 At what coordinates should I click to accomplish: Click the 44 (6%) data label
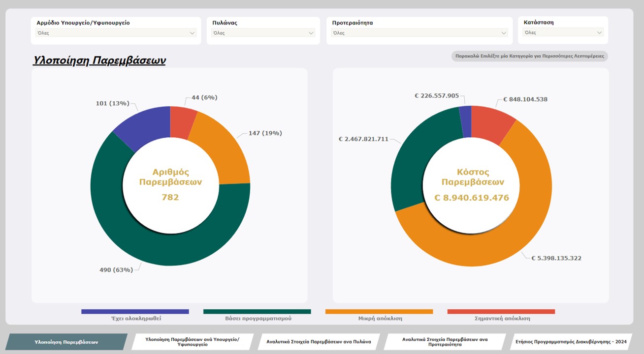click(204, 97)
